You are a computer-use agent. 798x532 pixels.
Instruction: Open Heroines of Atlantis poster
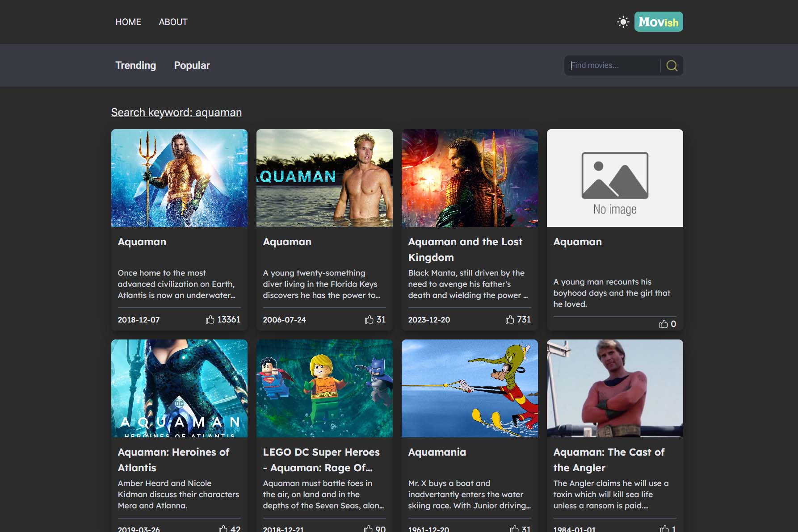coord(179,388)
